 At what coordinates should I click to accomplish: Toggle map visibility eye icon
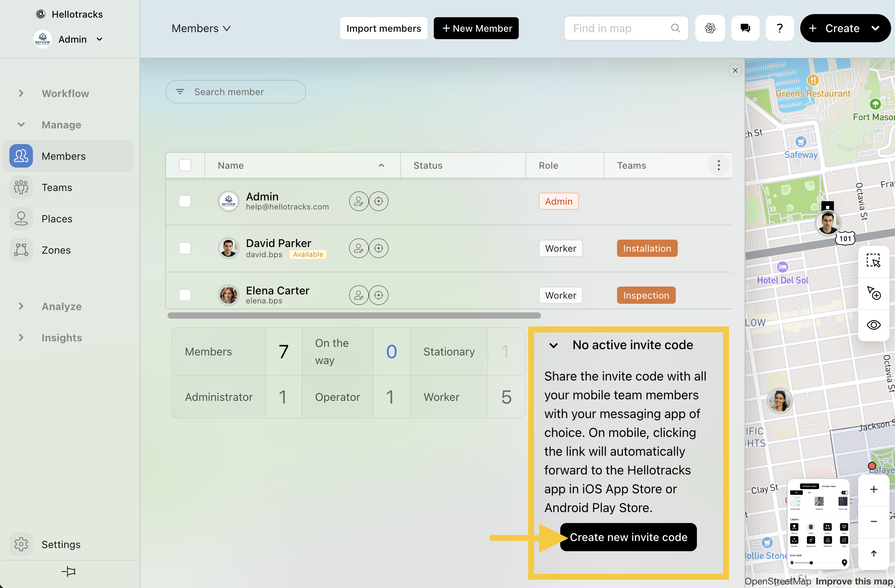tap(873, 325)
